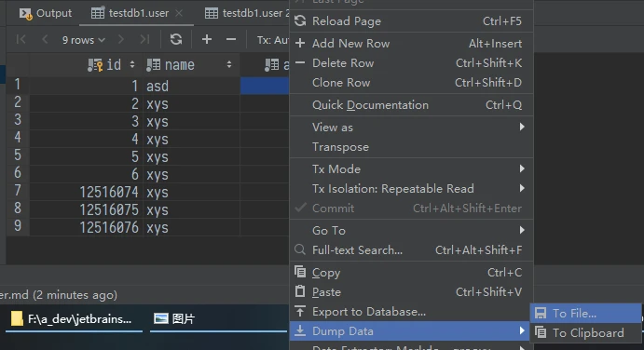Click the plus add row toolbar icon

207,39
